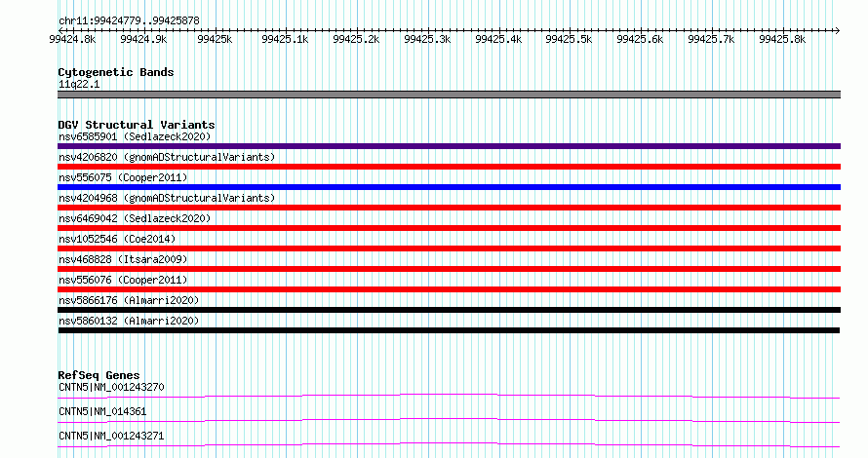Open variant nsv1052546 (Coe2014) label
This screenshot has height=458, width=868.
[117, 239]
